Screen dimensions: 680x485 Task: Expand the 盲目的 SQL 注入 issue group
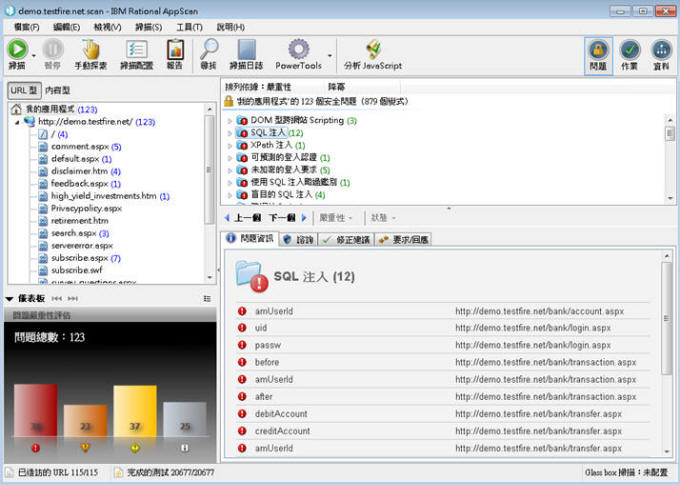[229, 195]
